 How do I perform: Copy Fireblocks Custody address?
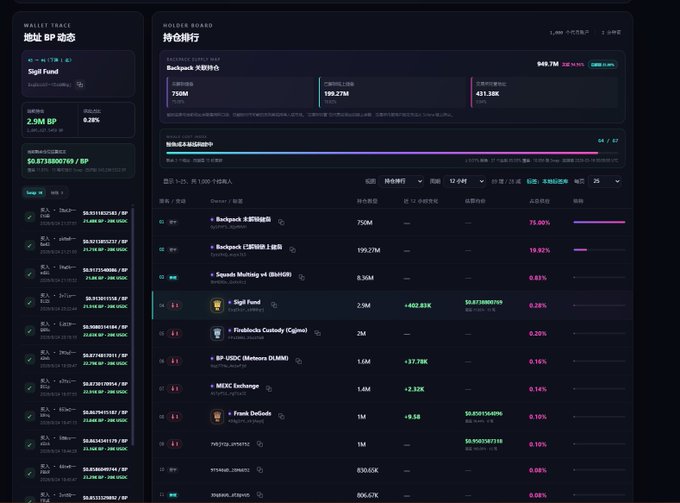(317, 333)
